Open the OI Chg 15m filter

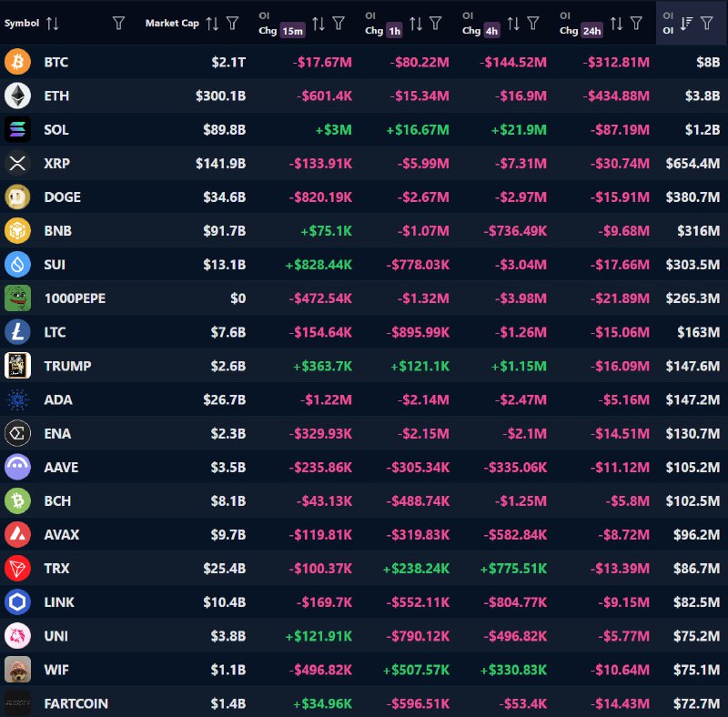[339, 24]
